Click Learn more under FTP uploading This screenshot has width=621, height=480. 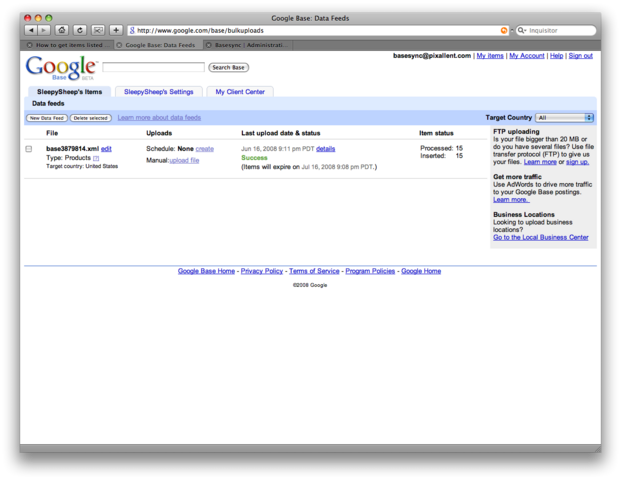tap(540, 162)
